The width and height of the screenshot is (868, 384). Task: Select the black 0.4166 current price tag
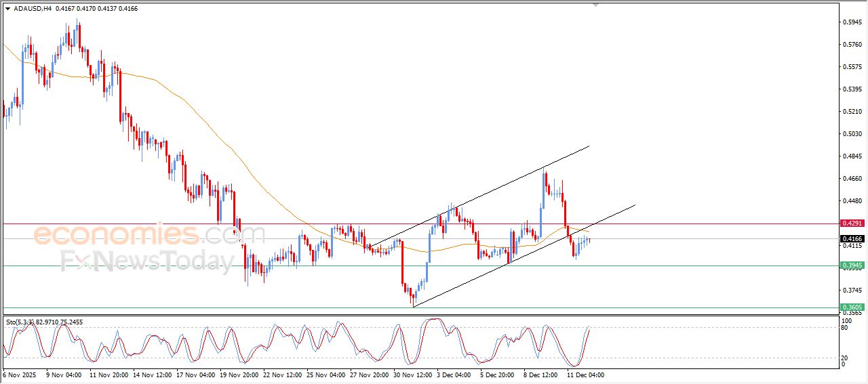tap(851, 239)
